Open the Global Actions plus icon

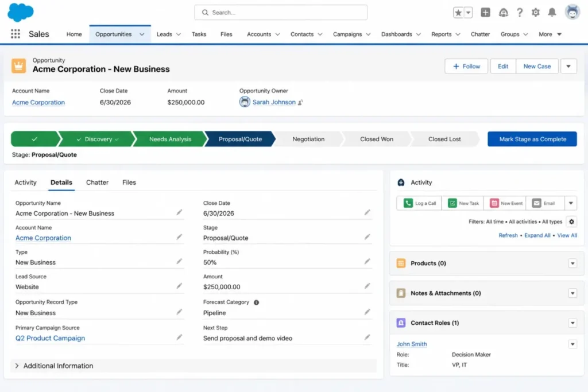(x=485, y=13)
